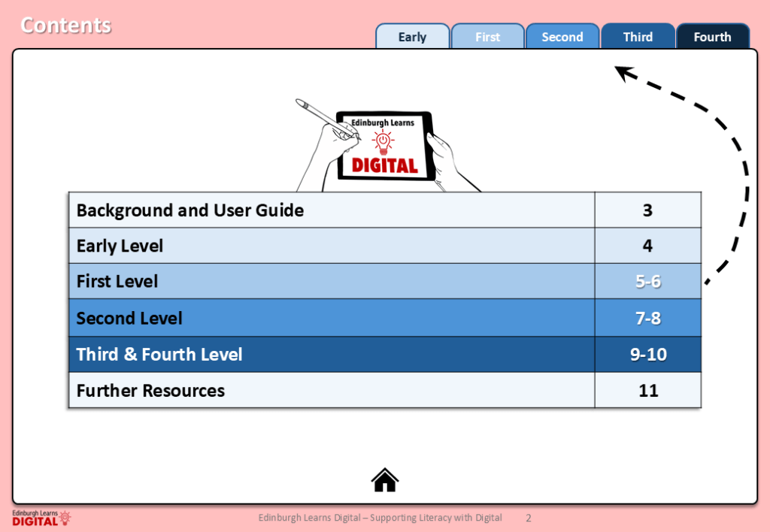This screenshot has width=770, height=532.
Task: Click page range 5-6 cell
Action: tap(647, 282)
